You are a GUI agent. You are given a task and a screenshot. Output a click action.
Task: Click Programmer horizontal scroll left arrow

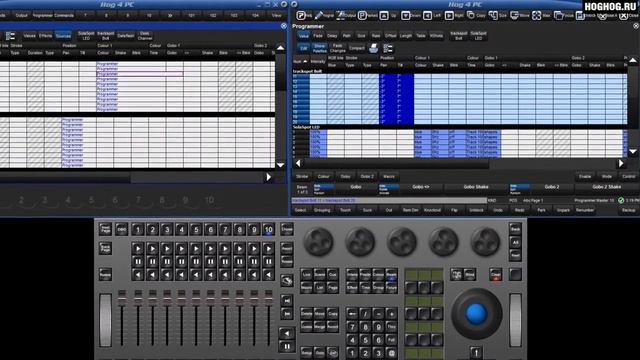[298, 163]
